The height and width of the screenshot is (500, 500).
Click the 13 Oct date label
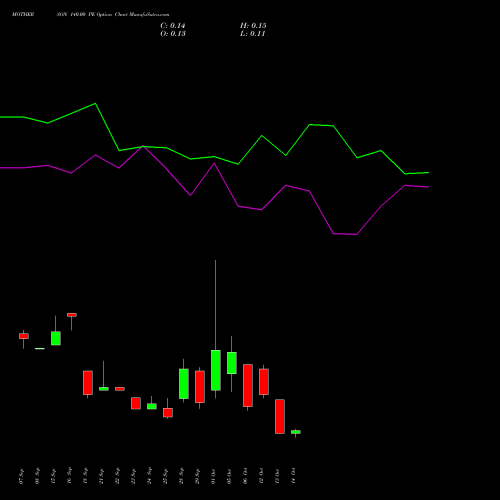click(278, 476)
